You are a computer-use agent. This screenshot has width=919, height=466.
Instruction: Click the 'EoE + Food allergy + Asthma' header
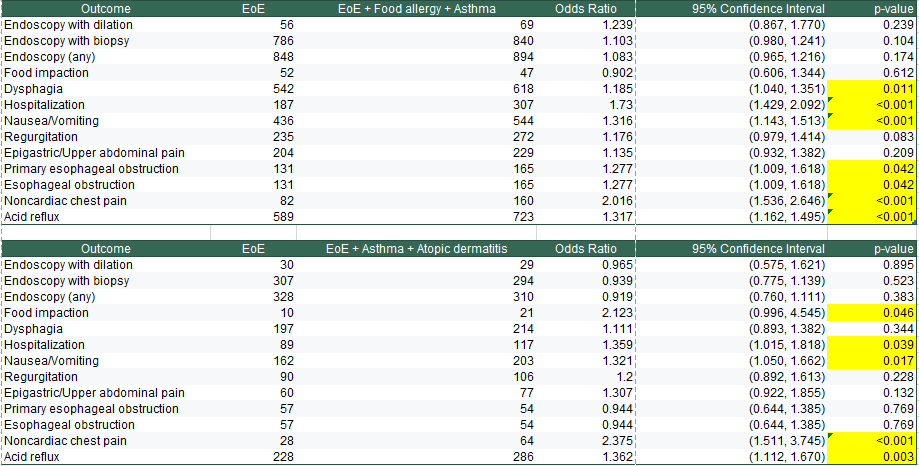(x=416, y=9)
